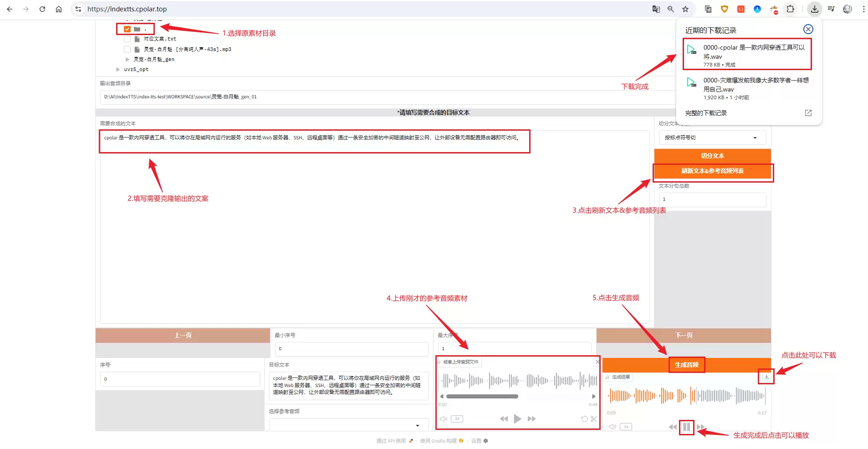This screenshot has width=868, height=449.
Task: Focus the 最小序号 number field
Action: pos(352,349)
